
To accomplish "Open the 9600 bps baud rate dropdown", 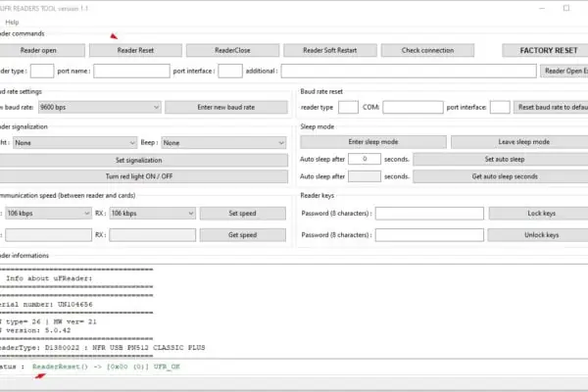I will point(100,107).
